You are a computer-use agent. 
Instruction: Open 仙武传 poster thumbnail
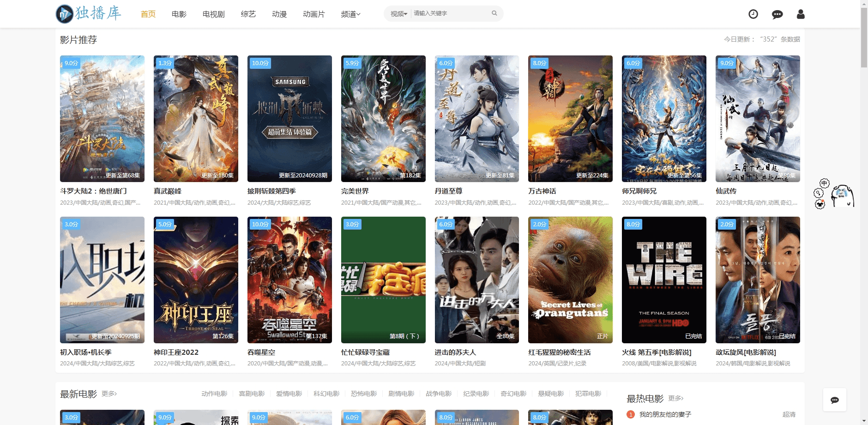[x=758, y=119]
